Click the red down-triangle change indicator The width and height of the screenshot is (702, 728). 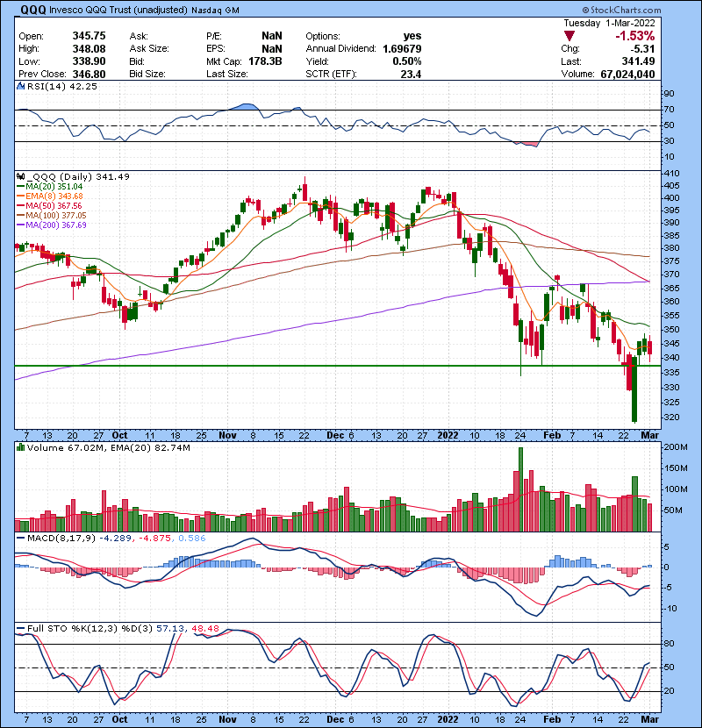[x=569, y=36]
